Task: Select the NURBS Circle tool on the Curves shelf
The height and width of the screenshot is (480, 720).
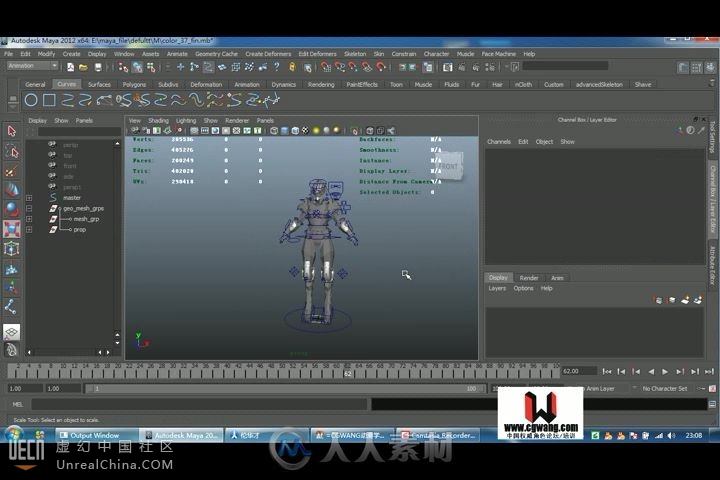Action: click(31, 100)
